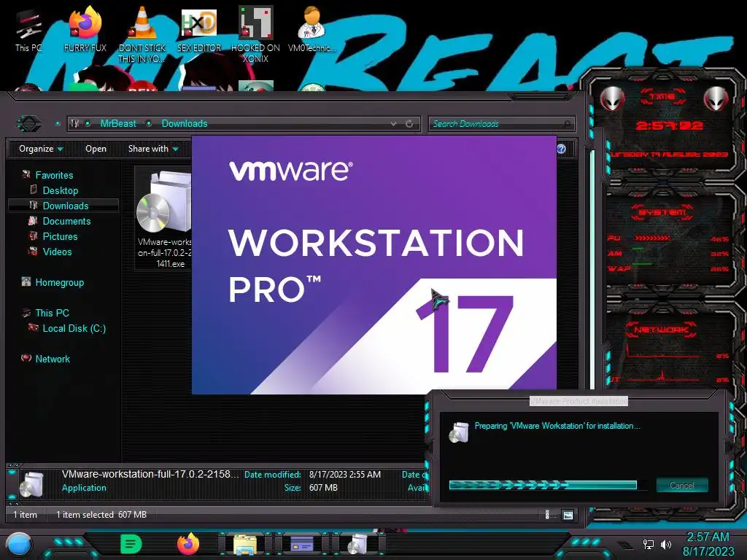Open the SEX EDITOR HxD desktop icon

tap(198, 29)
